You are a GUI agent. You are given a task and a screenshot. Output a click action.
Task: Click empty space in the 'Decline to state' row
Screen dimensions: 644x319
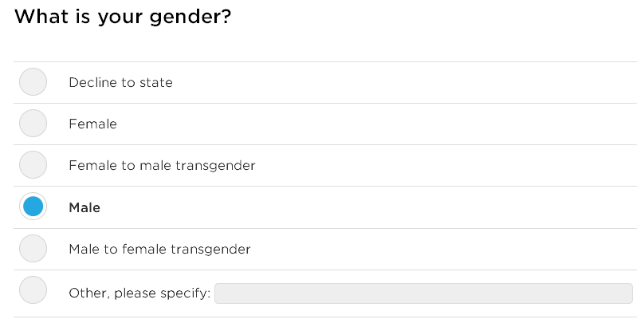point(399,82)
